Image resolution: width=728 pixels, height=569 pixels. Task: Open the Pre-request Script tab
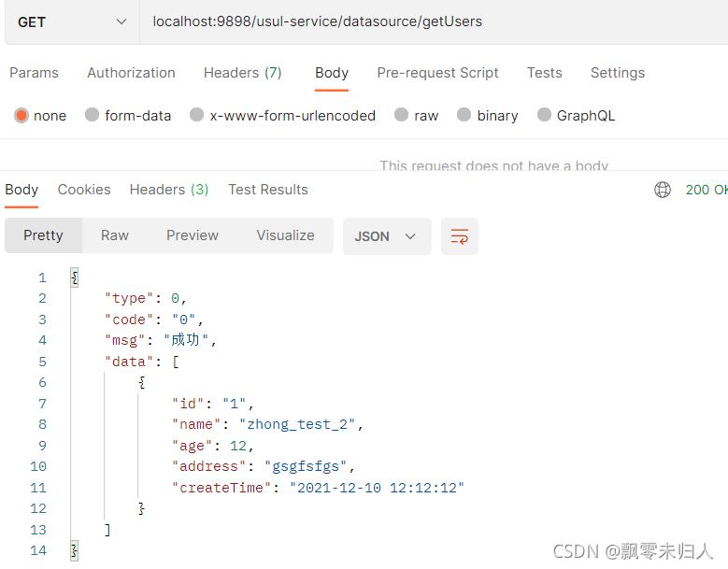(x=437, y=73)
